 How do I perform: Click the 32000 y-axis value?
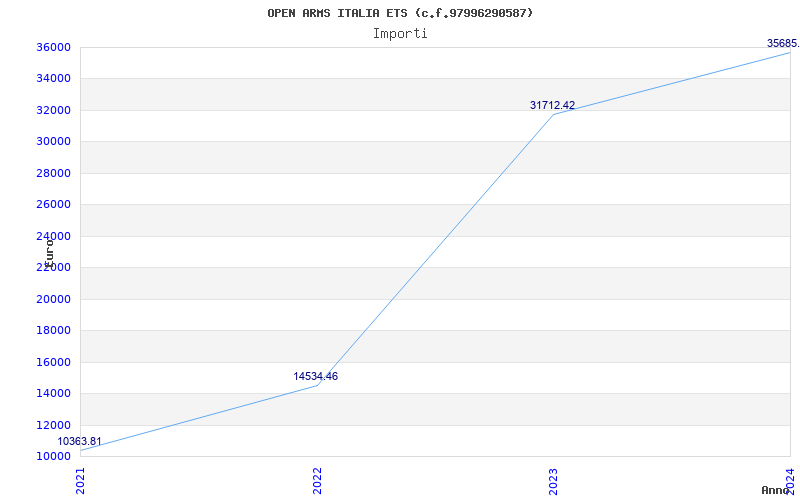(x=53, y=110)
